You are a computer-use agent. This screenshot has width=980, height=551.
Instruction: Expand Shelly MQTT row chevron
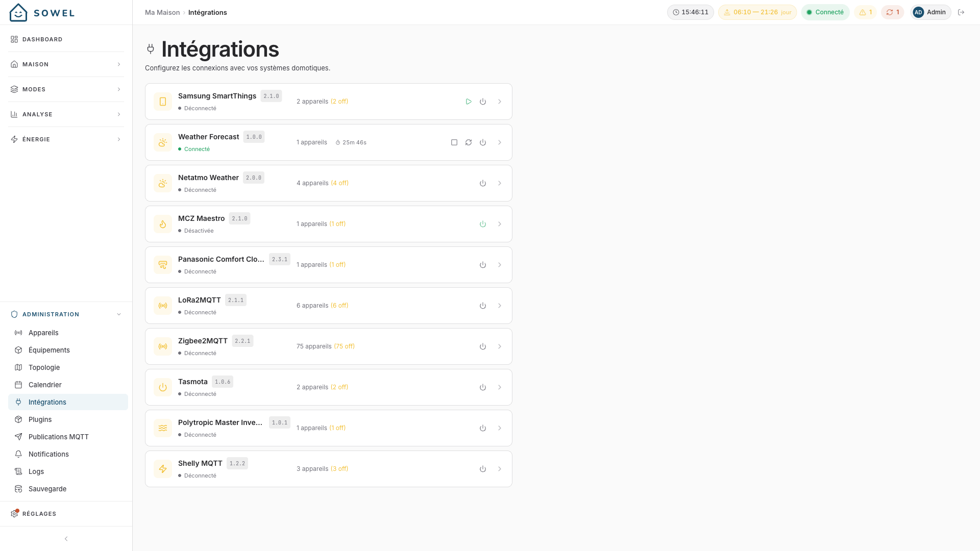500,469
